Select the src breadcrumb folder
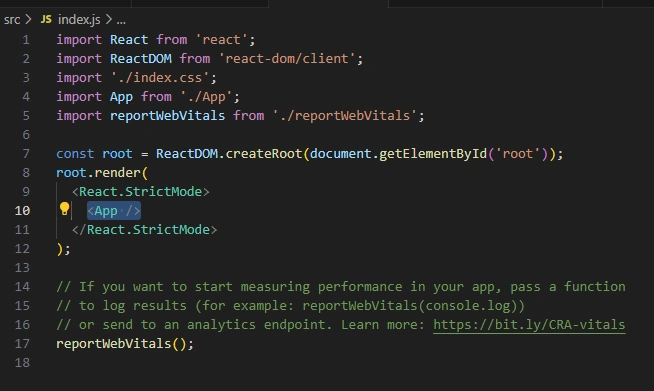Image resolution: width=654 pixels, height=391 pixels. 12,20
